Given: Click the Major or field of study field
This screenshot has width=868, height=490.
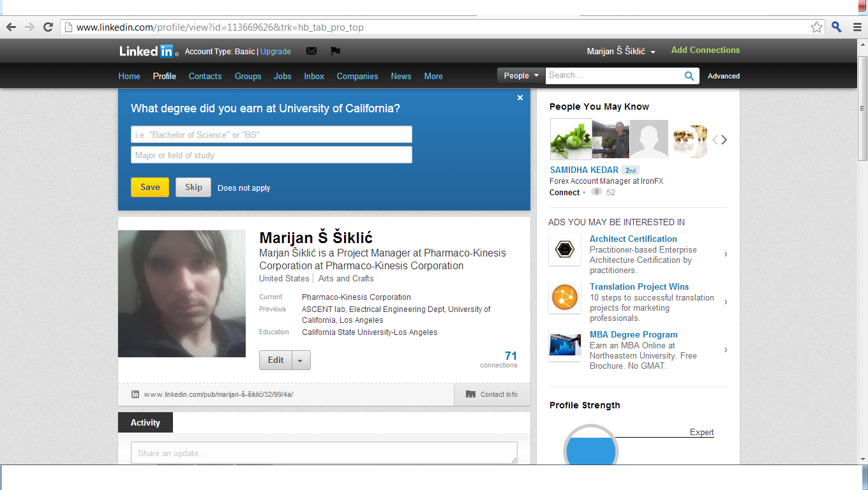Looking at the screenshot, I should click(x=271, y=155).
